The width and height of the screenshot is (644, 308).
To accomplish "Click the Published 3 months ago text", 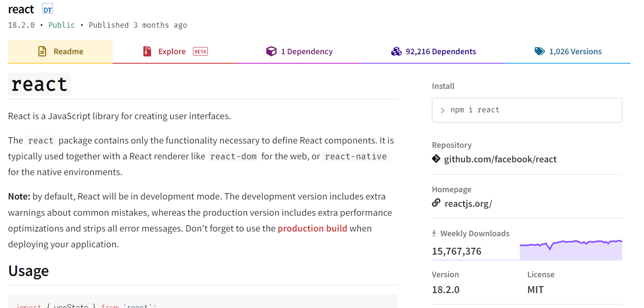I will coord(138,25).
